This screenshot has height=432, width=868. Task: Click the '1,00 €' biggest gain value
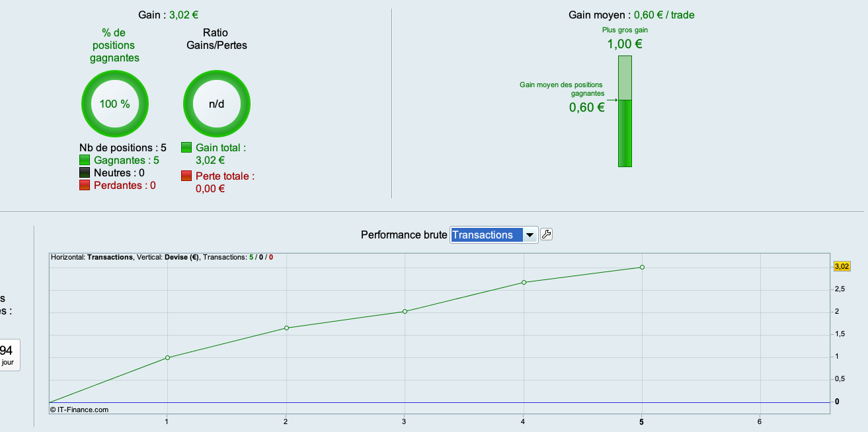tap(625, 44)
